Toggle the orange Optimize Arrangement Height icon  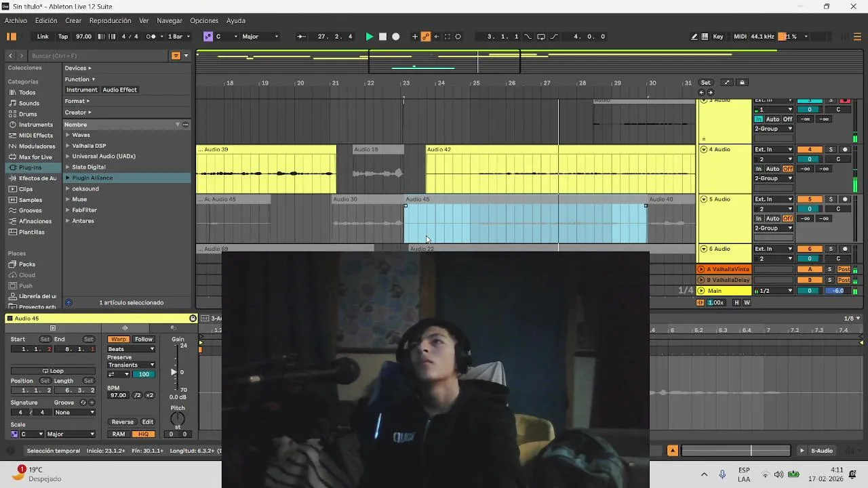click(x=701, y=303)
